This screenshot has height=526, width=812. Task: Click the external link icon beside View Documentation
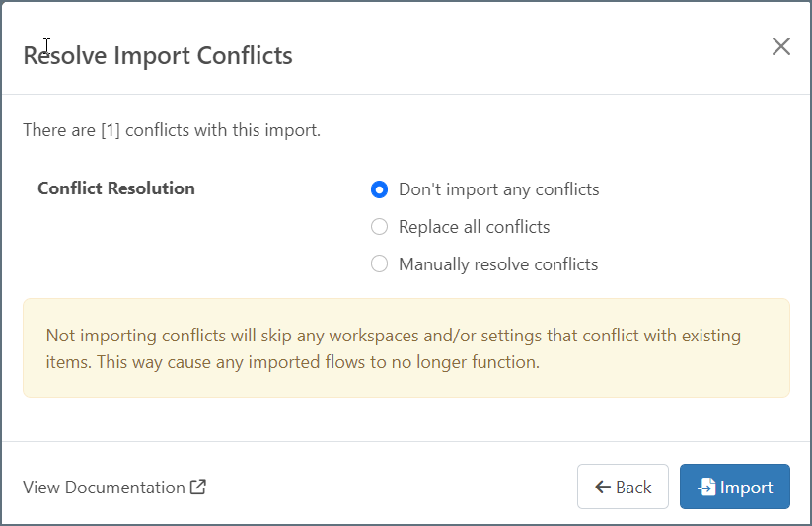(x=198, y=487)
